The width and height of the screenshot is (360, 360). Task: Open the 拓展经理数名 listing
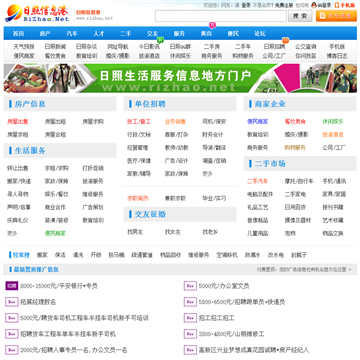coord(38,302)
